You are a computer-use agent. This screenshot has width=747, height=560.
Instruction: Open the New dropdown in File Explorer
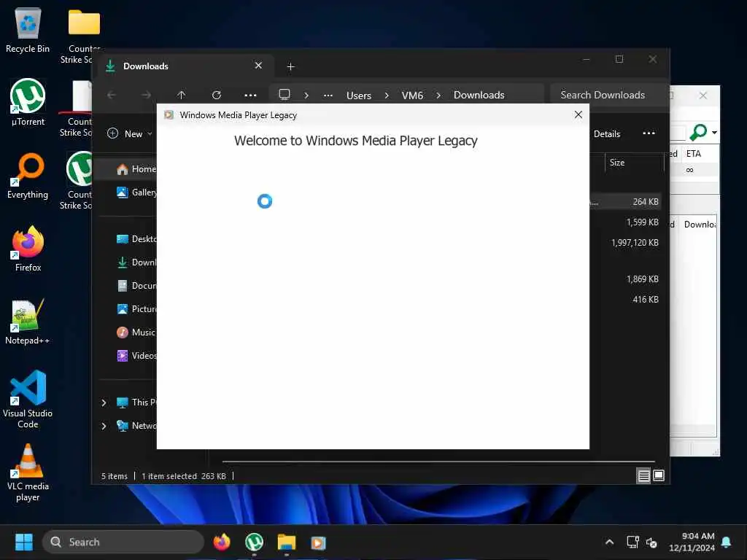(130, 134)
